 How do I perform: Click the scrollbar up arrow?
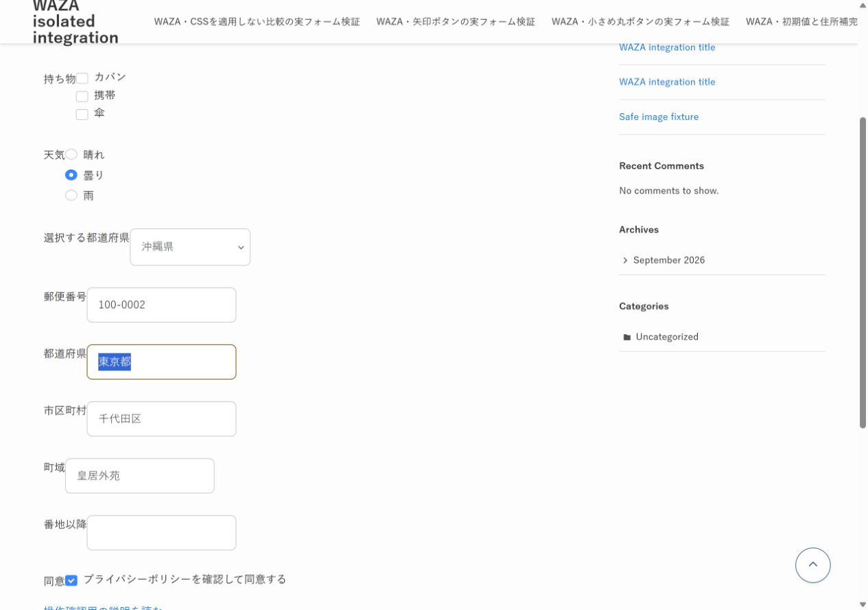click(x=863, y=5)
